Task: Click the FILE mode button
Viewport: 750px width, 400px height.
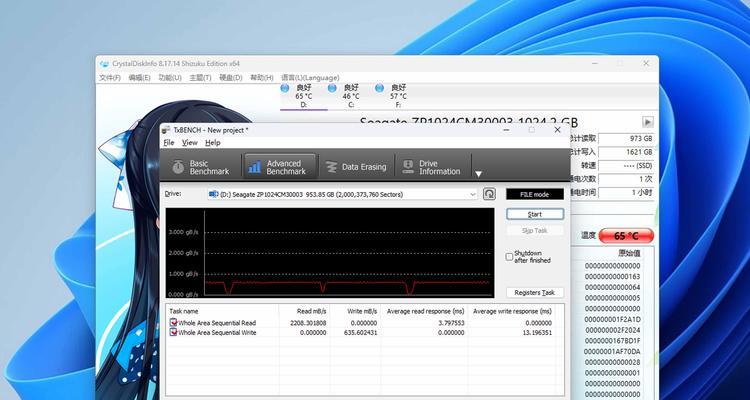Action: pyautogui.click(x=535, y=194)
